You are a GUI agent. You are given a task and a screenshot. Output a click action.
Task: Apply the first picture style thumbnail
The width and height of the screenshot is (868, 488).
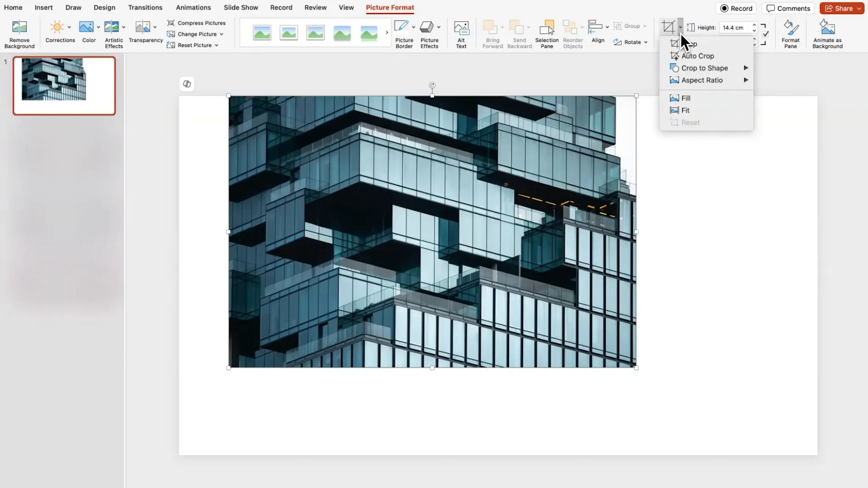(262, 33)
